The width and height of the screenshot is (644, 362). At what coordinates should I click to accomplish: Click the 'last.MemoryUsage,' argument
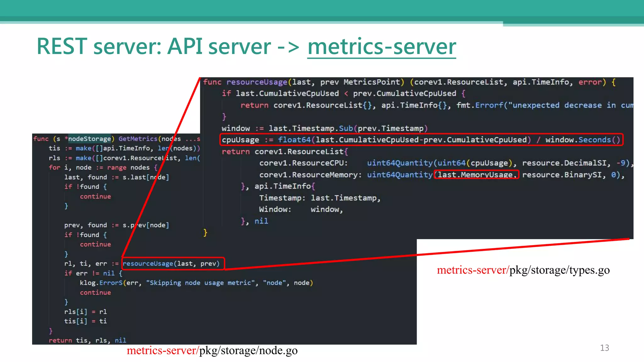click(x=476, y=175)
